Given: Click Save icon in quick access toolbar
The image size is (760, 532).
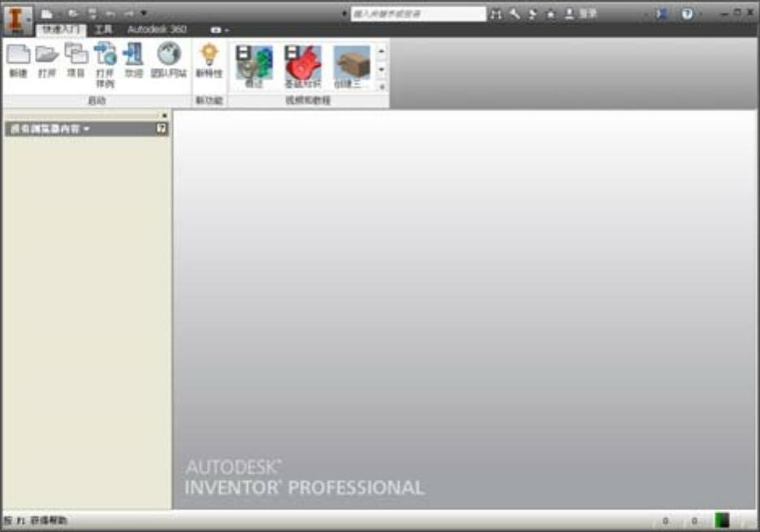Looking at the screenshot, I should [93, 14].
